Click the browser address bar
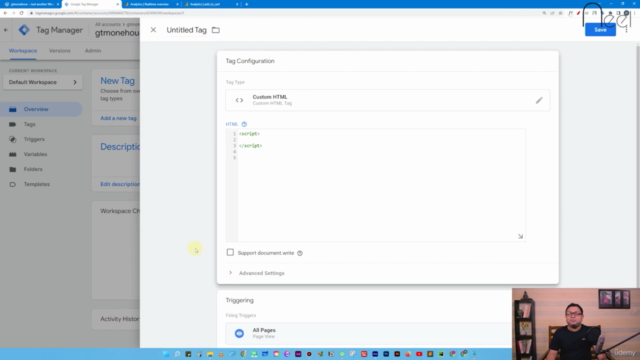 point(282,13)
